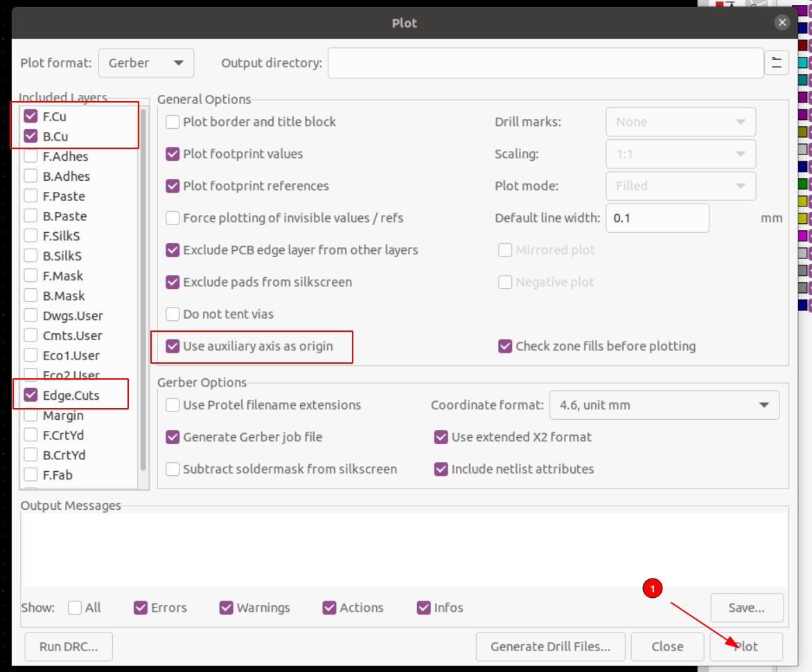Pick the olive layer color swatch behind dialog
This screenshot has height=672, width=812.
(x=803, y=132)
